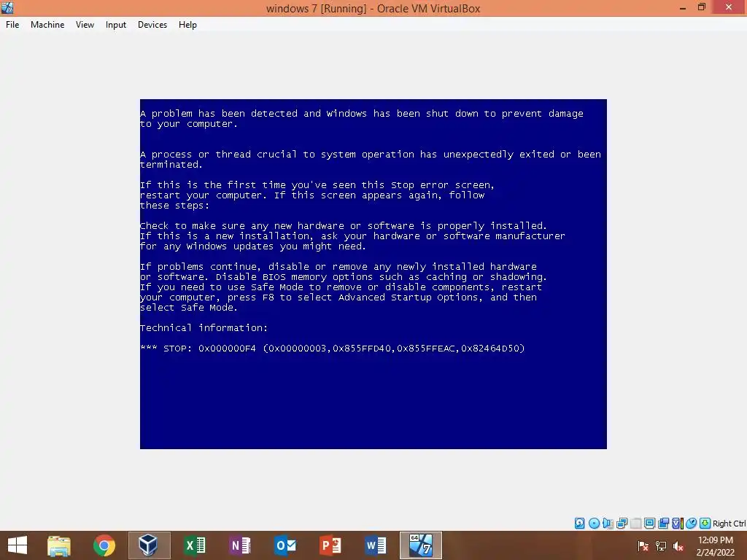Open PowerPoint from the taskbar
The width and height of the screenshot is (747, 560).
coord(330,545)
